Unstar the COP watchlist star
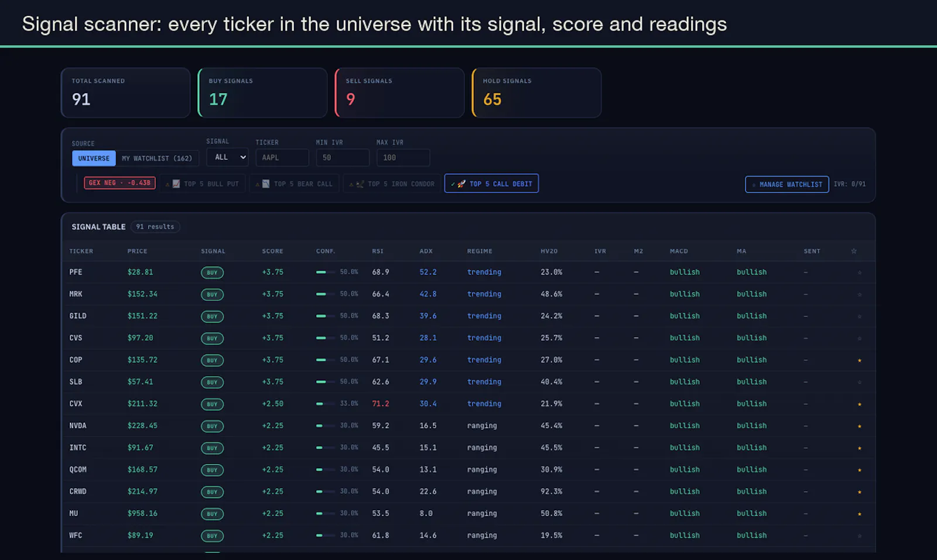Viewport: 937px width, 560px height. pos(859,360)
